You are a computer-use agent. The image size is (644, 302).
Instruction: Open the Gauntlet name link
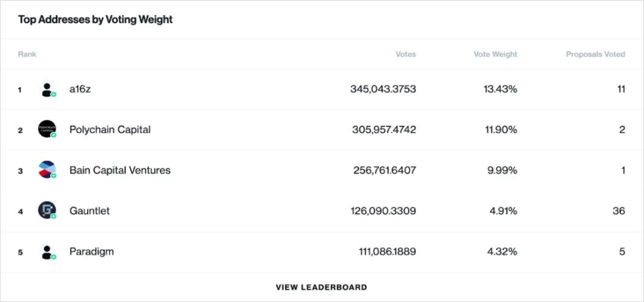pos(89,211)
